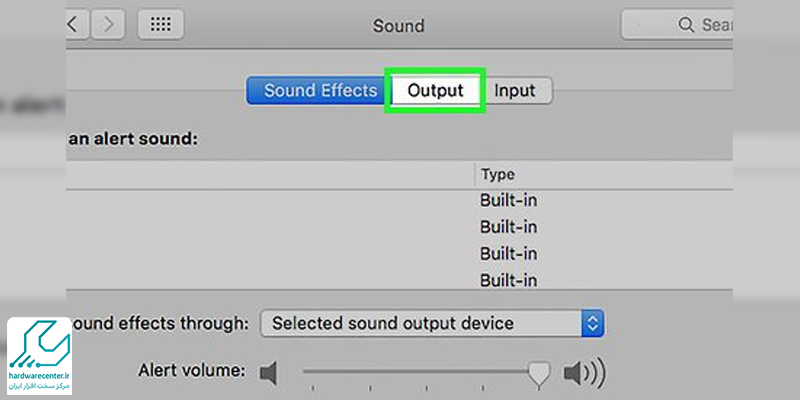This screenshot has height=400, width=800.
Task: Click the Alert volume slider knob
Action: [538, 374]
